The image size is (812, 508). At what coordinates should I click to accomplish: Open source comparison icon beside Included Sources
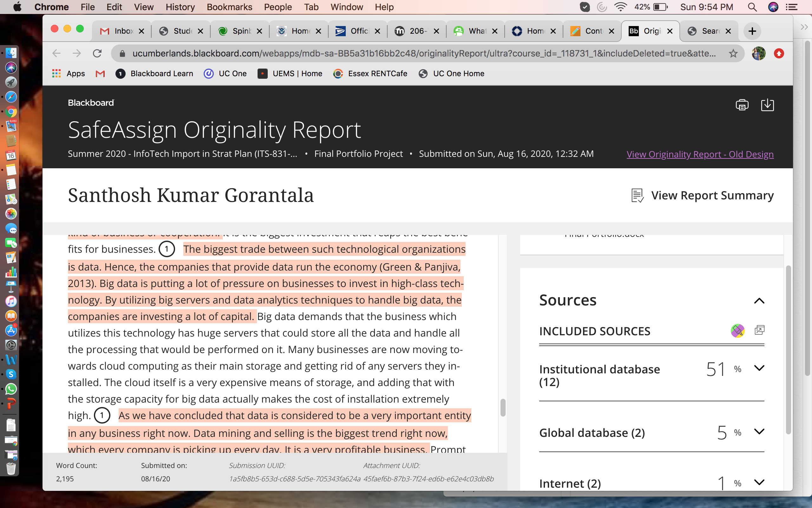(x=759, y=330)
